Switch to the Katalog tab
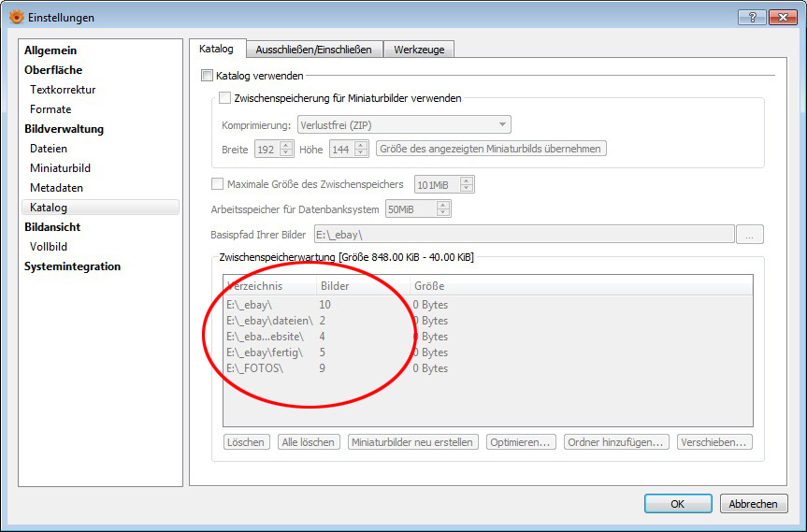The width and height of the screenshot is (807, 532). (x=217, y=49)
